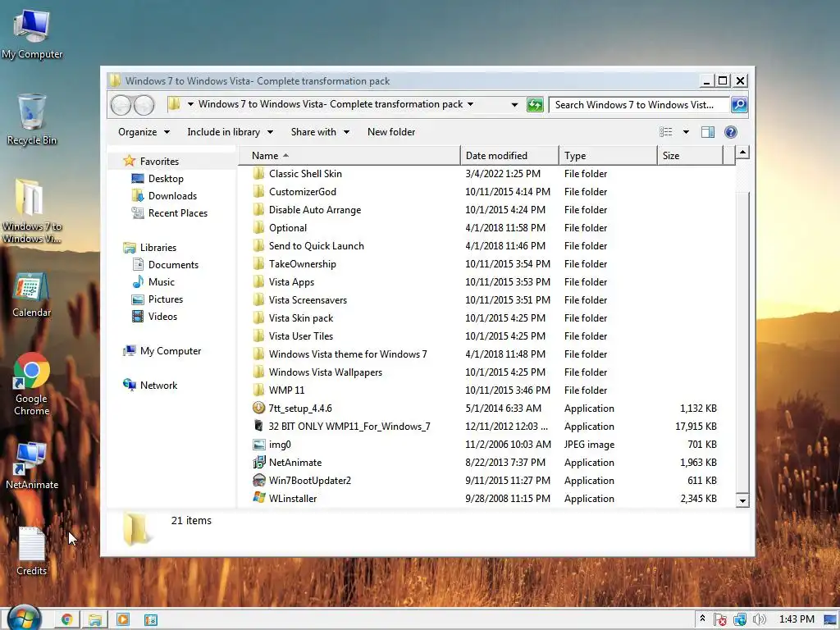Click New folder in the toolbar

tap(391, 132)
